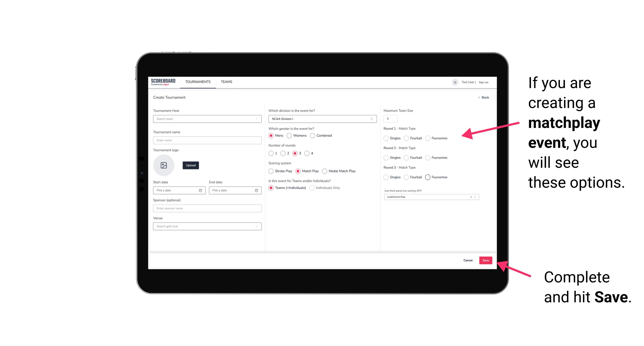Image resolution: width=644 pixels, height=346 pixels.
Task: Click the venue search icon
Action: pyautogui.click(x=256, y=226)
